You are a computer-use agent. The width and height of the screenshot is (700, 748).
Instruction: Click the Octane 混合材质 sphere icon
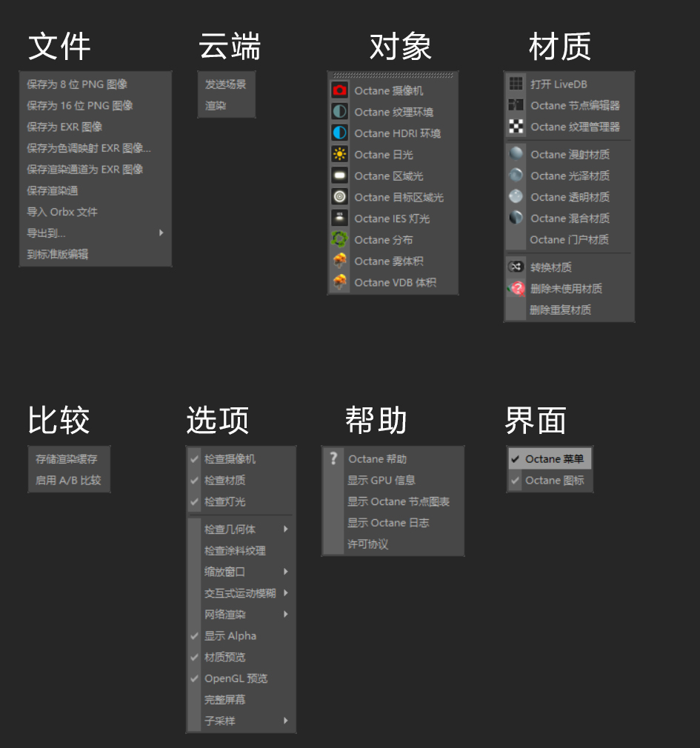[x=516, y=218]
